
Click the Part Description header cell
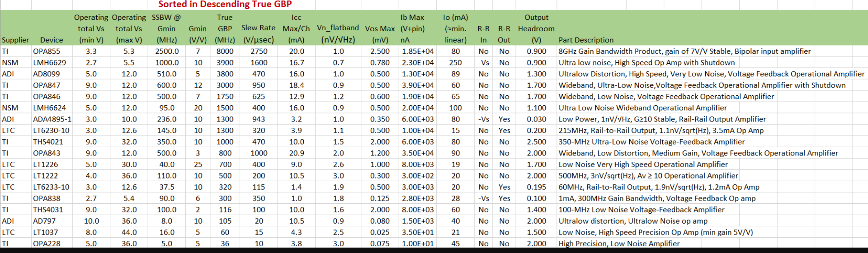tap(586, 40)
